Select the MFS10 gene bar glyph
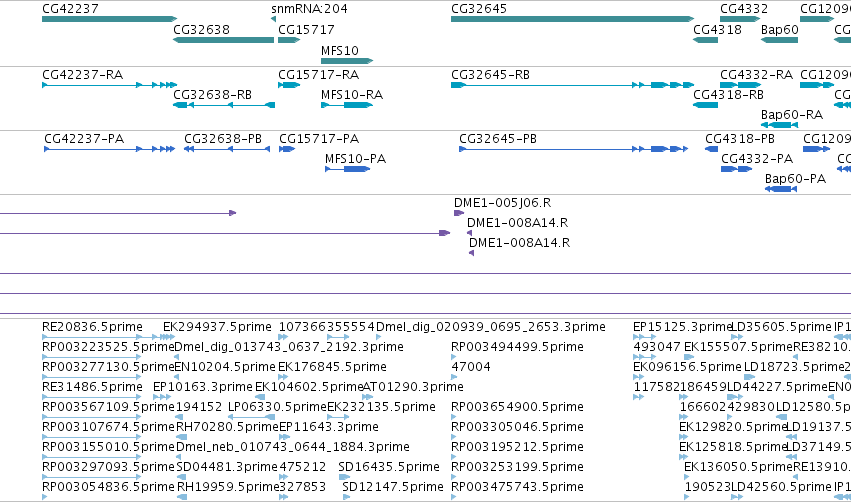 (x=347, y=61)
